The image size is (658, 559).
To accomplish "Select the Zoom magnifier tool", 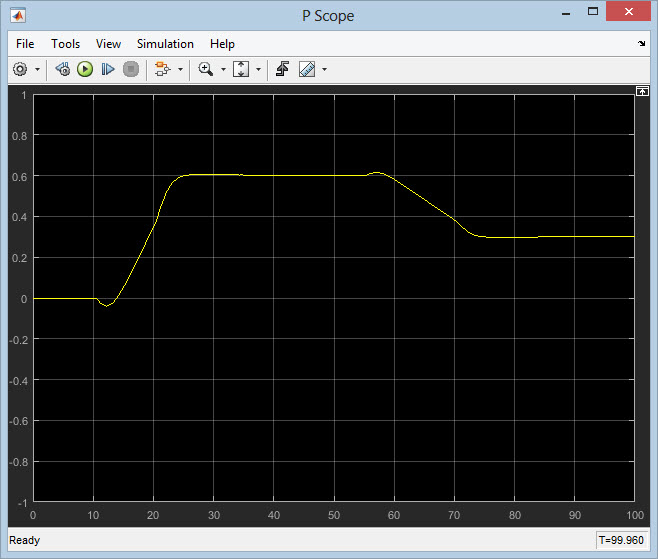I will (x=206, y=69).
